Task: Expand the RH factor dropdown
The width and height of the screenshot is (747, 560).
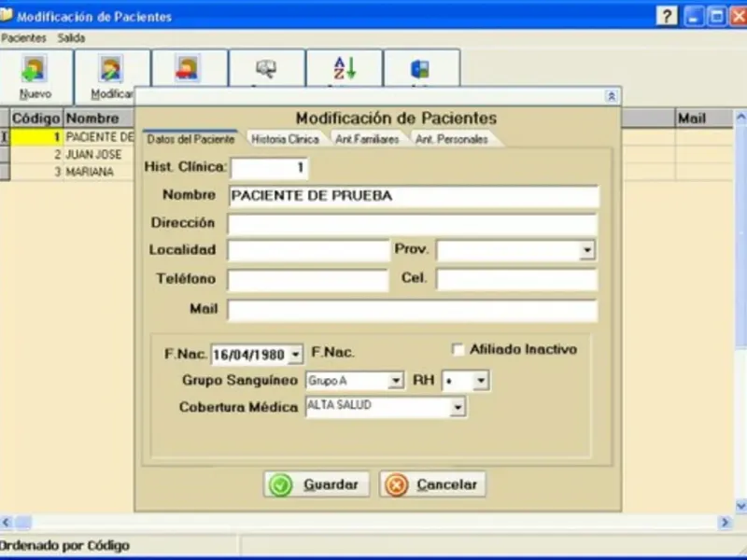Action: tap(481, 381)
